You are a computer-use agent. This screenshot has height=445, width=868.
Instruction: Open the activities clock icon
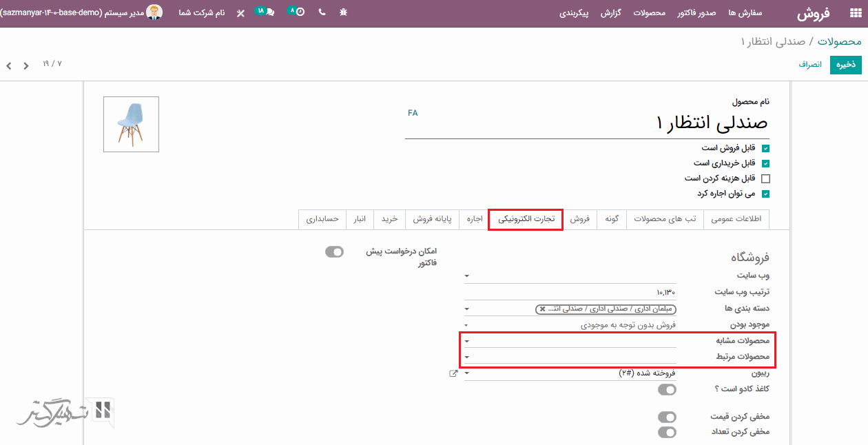tap(299, 12)
